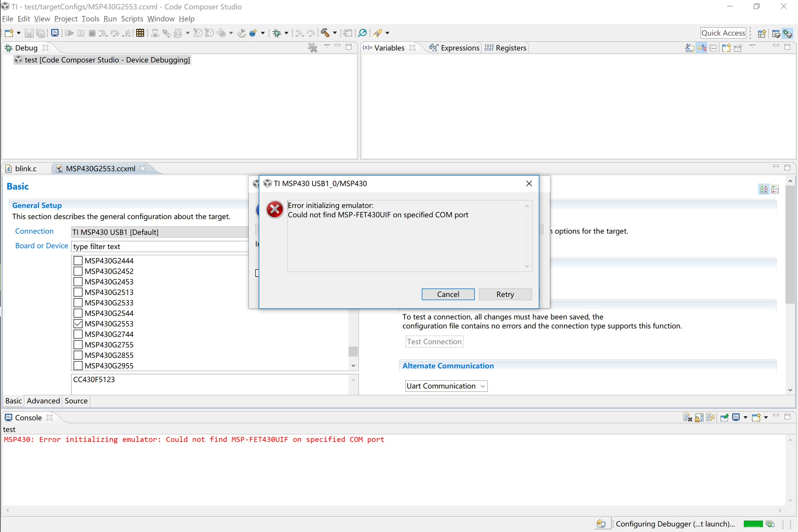The image size is (798, 532).
Task: Click the clear console icon
Action: point(687,417)
